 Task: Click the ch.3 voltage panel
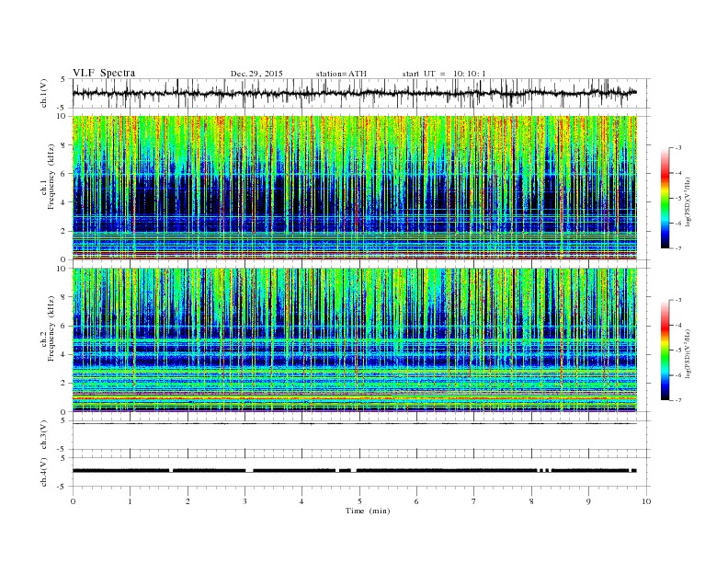tap(361, 435)
